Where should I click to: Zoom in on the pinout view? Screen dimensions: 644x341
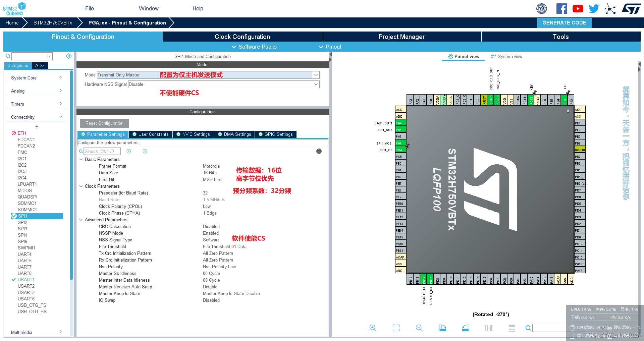coord(373,328)
